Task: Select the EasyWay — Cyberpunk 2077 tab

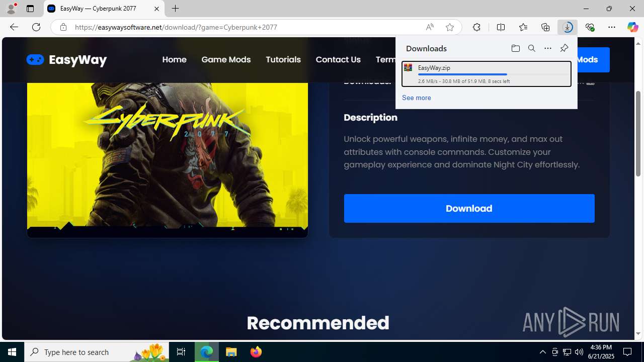Action: (x=104, y=9)
